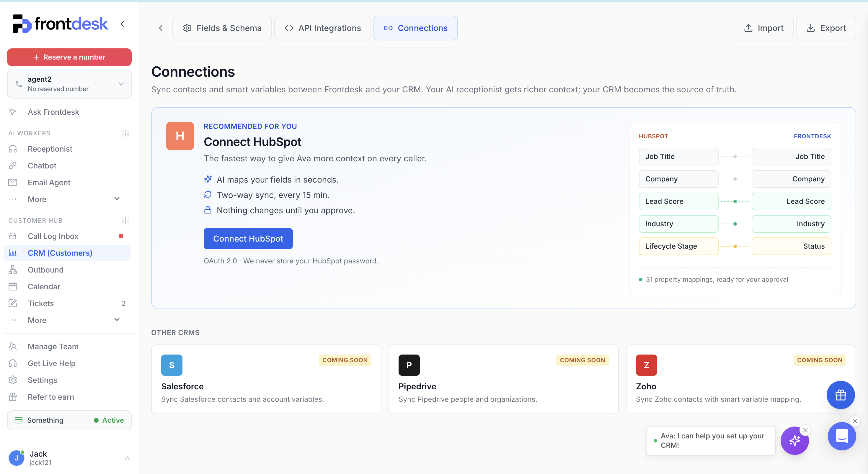Click the Salesforce S icon
This screenshot has height=474, width=868.
tap(172, 365)
